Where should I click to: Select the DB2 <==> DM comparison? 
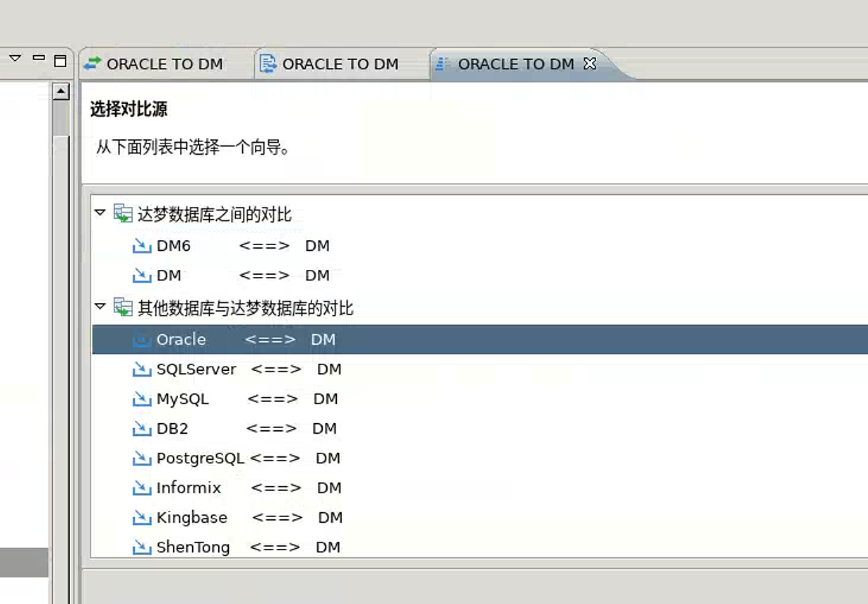pos(246,429)
